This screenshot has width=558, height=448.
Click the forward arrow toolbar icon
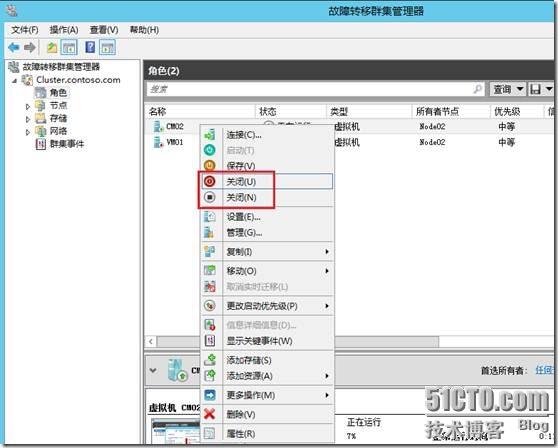[x=30, y=47]
